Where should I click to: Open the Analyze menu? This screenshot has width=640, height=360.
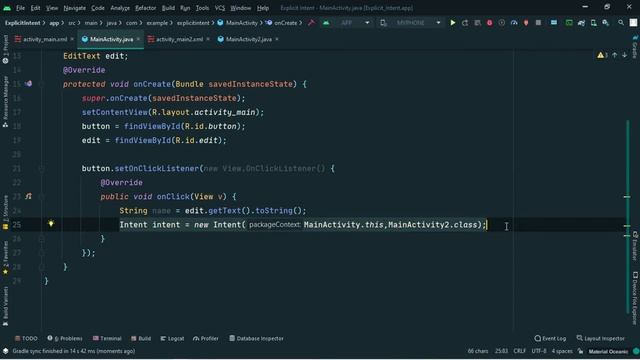click(120, 8)
